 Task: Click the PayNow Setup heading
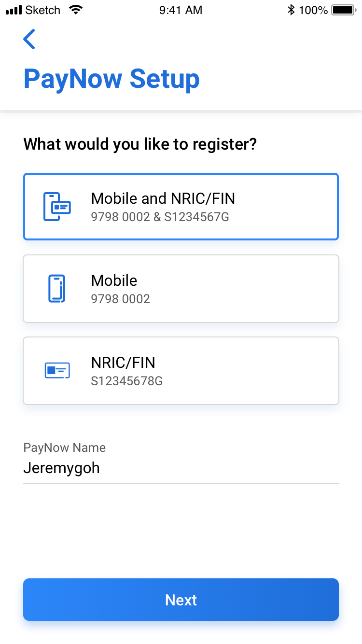click(x=111, y=79)
